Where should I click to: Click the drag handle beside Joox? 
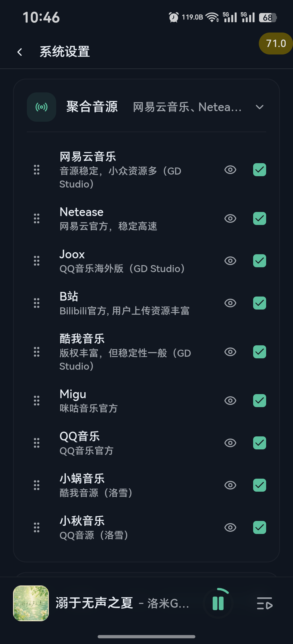37,261
